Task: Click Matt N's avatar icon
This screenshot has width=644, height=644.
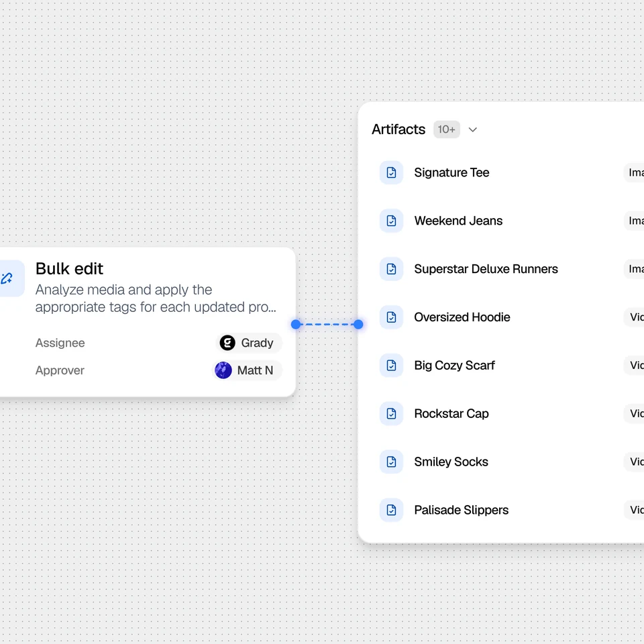Action: click(223, 370)
